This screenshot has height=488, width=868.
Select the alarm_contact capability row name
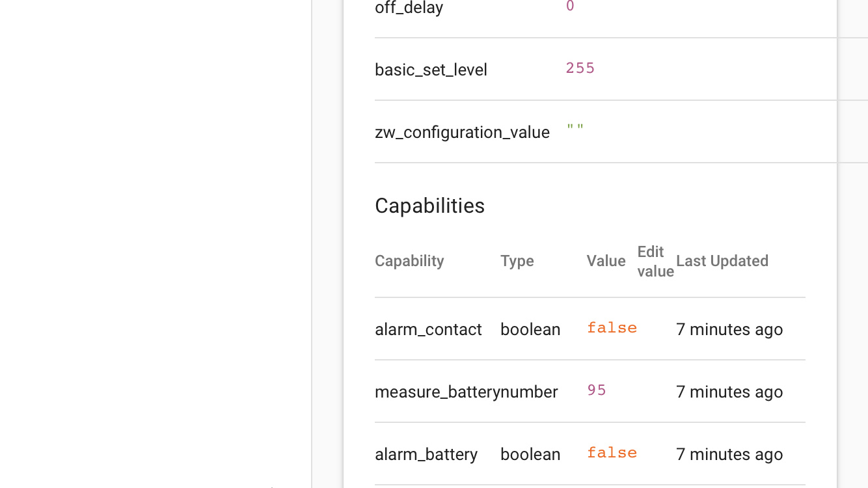click(428, 329)
